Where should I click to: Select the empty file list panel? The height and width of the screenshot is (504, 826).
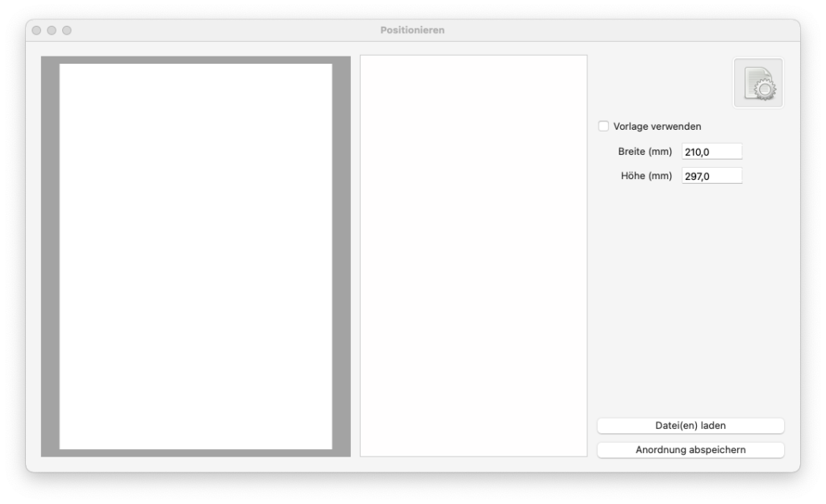pos(473,256)
